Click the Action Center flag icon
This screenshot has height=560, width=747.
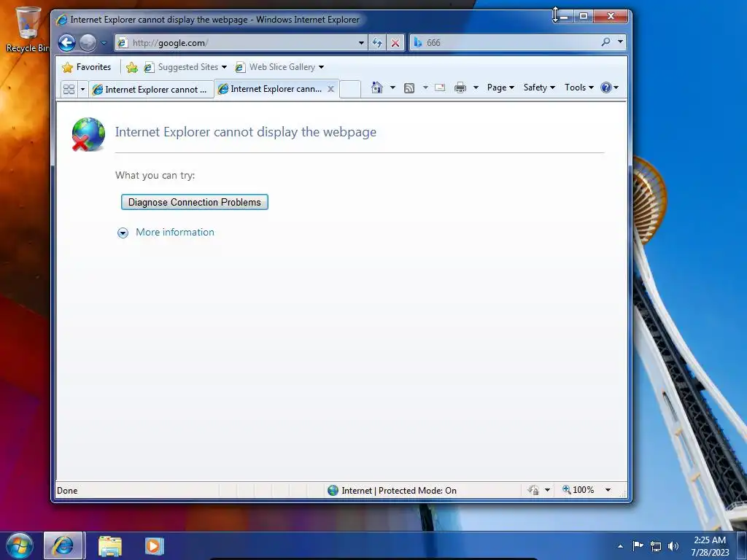click(x=638, y=545)
